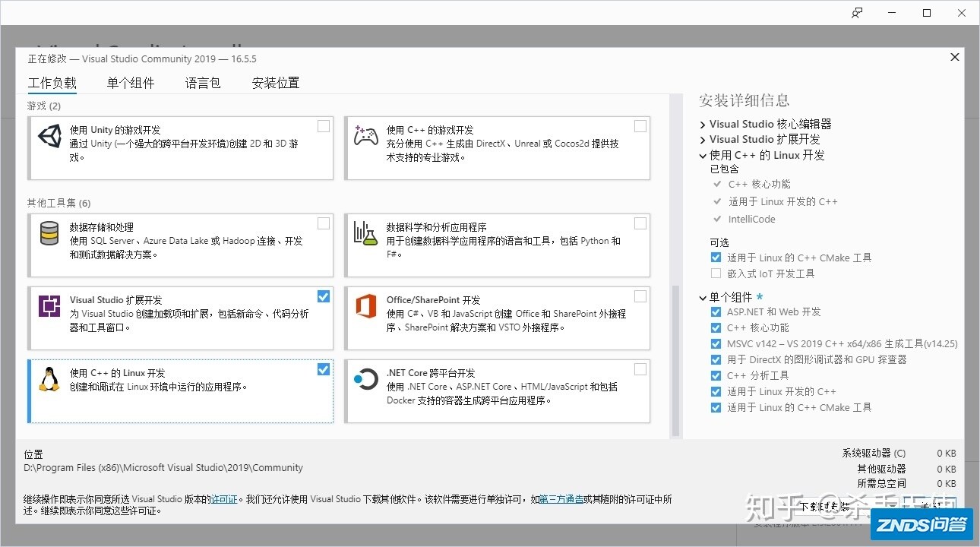Select the Unity game development card

click(x=181, y=148)
